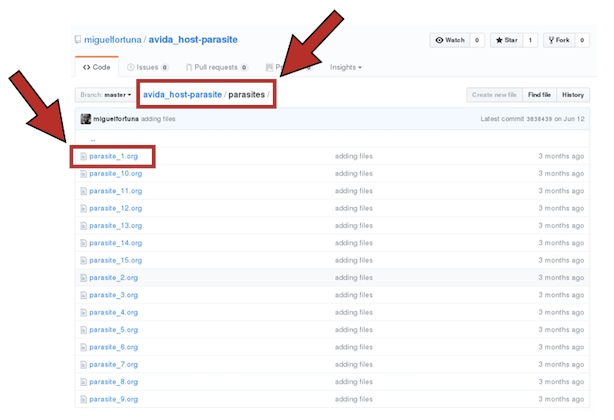
Task: Open parasite_3.org file
Action: coord(114,295)
